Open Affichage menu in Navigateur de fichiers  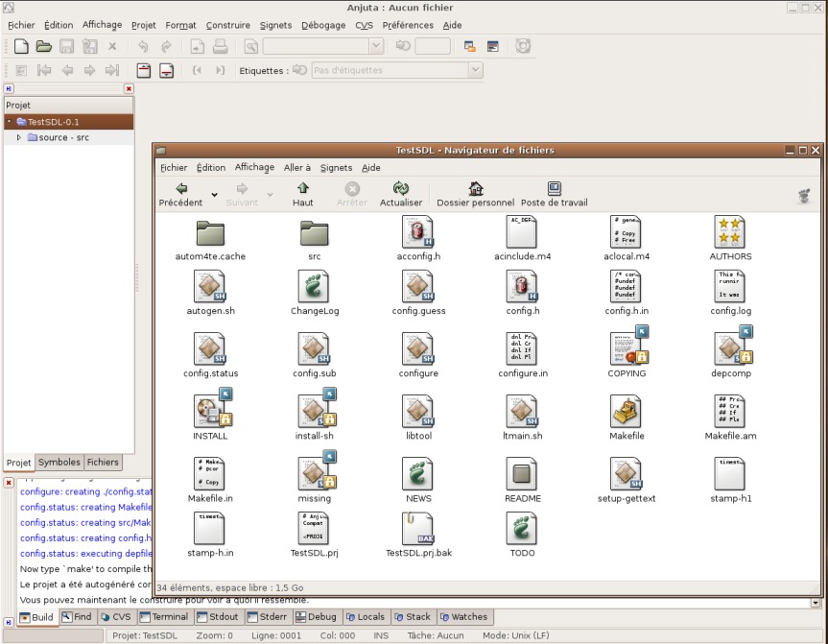(254, 167)
